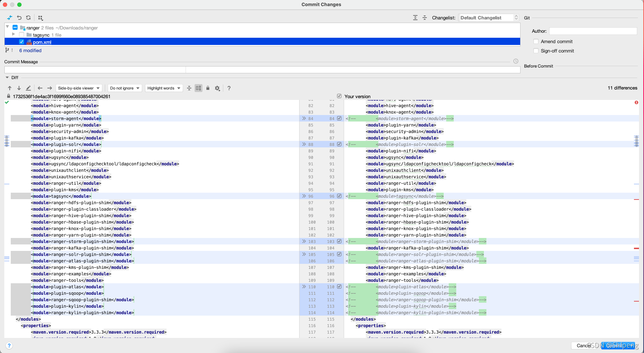
Task: Jump to next difference arrow
Action: 19,88
